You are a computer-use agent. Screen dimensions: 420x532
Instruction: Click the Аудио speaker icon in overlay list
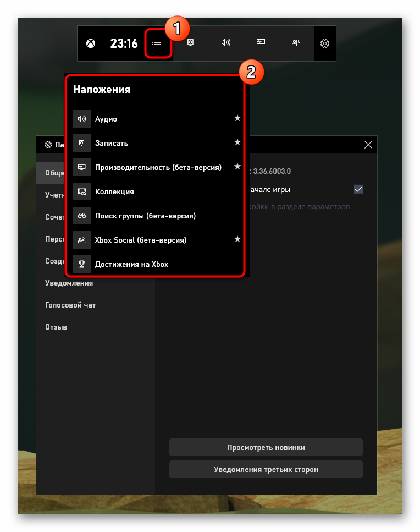point(82,119)
